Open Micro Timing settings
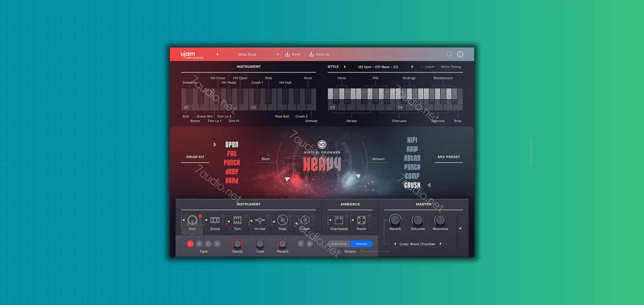Screen dimensions: 644x305 451,67
